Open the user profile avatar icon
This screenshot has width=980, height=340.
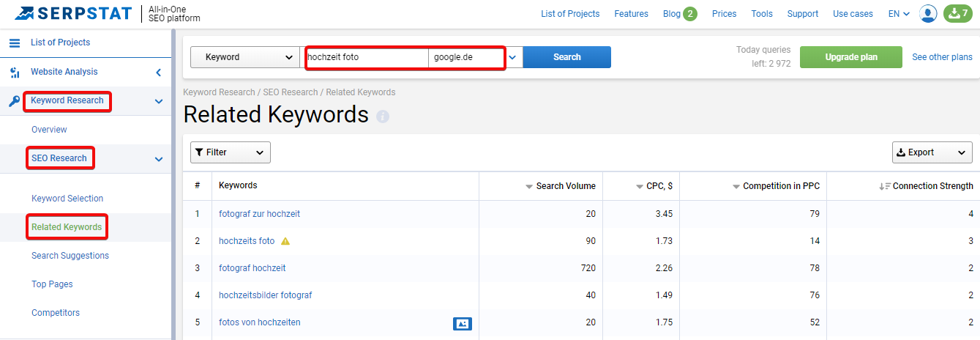[x=928, y=14]
